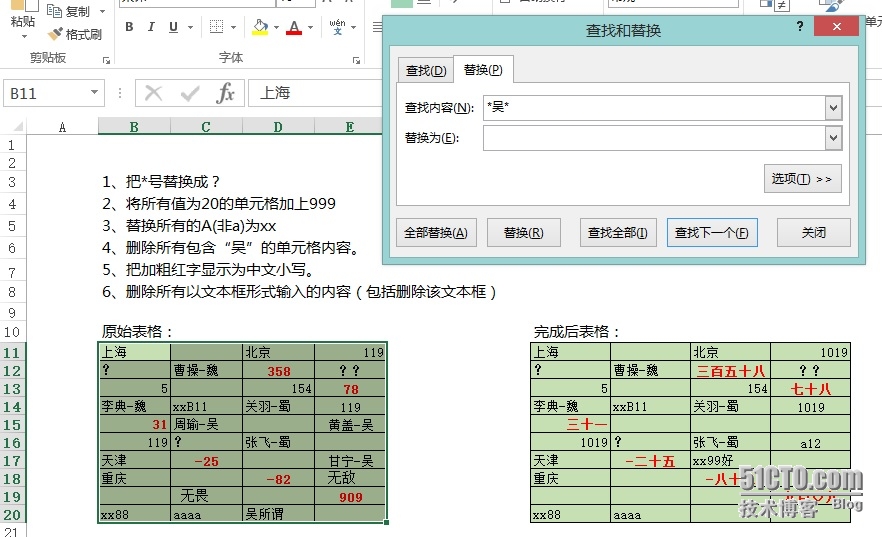This screenshot has height=537, width=882.
Task: Click Name Box showing B11
Action: [47, 93]
